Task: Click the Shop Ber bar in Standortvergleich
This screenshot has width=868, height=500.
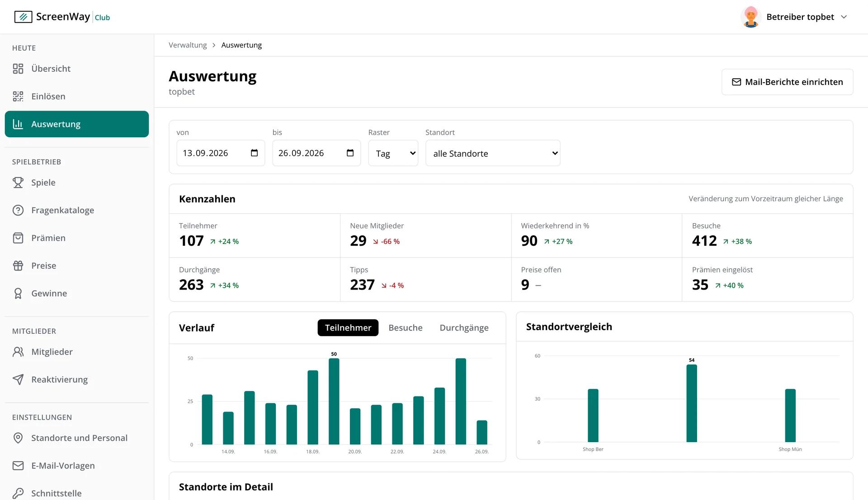Action: click(x=593, y=416)
